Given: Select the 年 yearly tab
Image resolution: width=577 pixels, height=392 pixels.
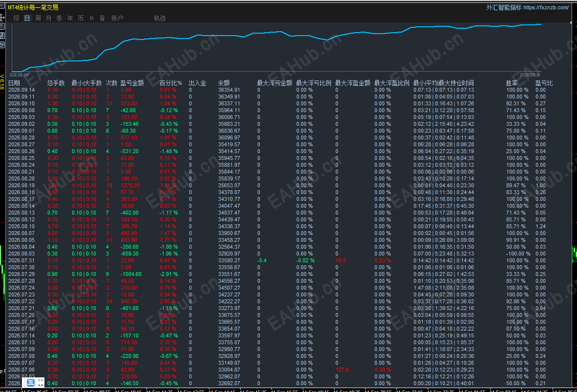Looking at the screenshot, I should (70, 18).
